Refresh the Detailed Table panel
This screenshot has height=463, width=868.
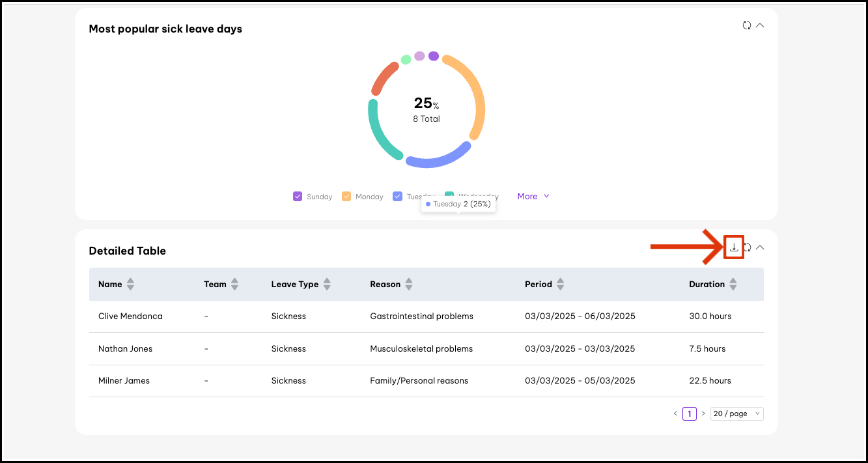(748, 247)
